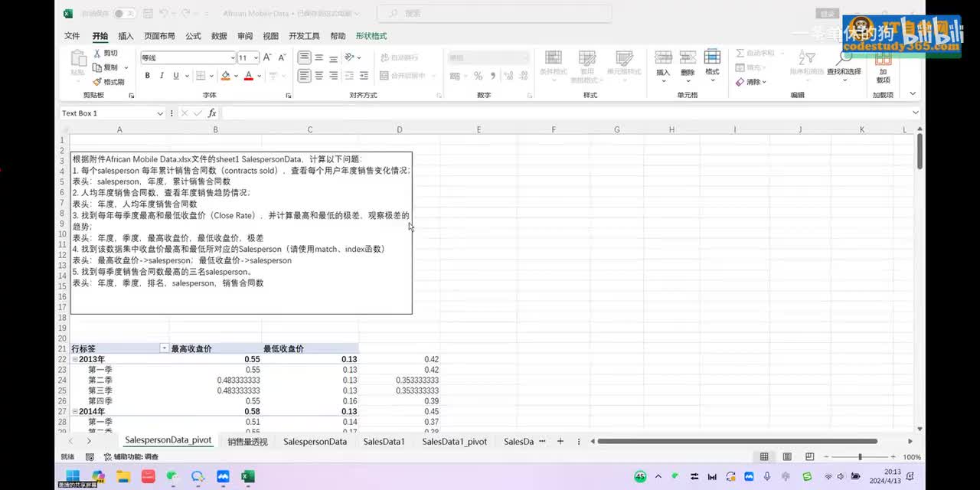This screenshot has height=490, width=980.
Task: Open the SalespersonData sheet tab
Action: [x=315, y=442]
